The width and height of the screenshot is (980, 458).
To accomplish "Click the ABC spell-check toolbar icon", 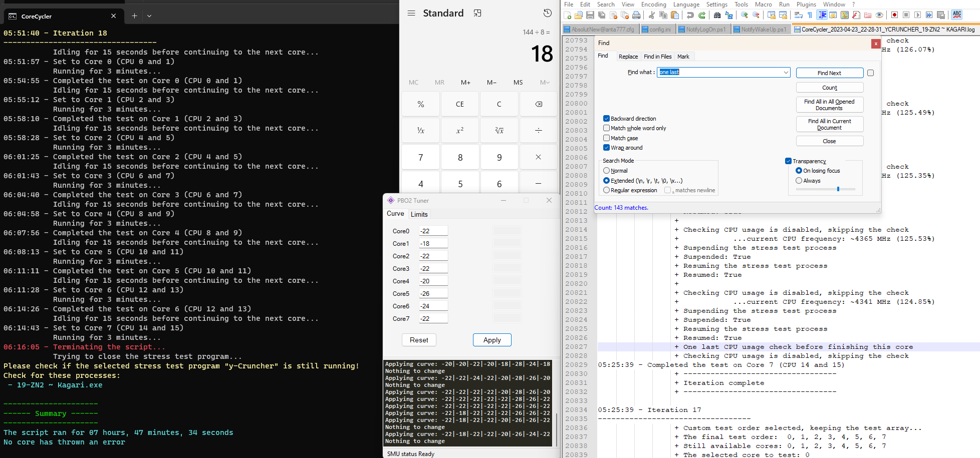I will click(957, 15).
